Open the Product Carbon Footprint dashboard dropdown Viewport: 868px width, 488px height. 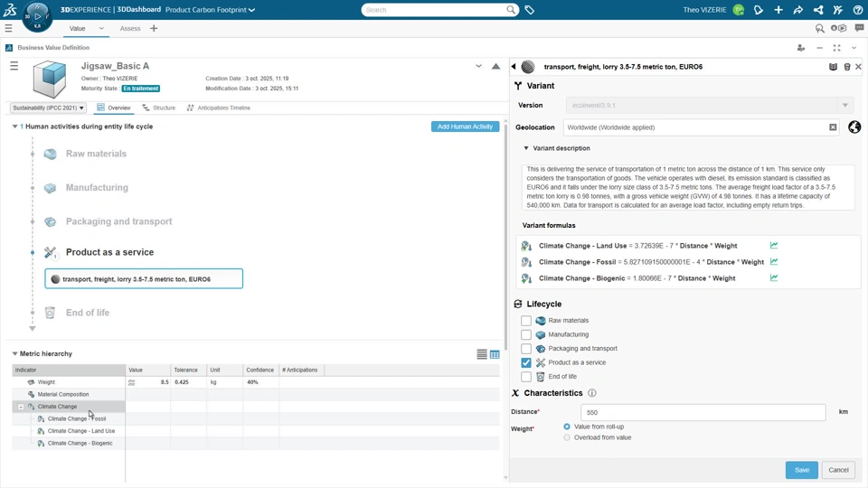pyautogui.click(x=252, y=10)
